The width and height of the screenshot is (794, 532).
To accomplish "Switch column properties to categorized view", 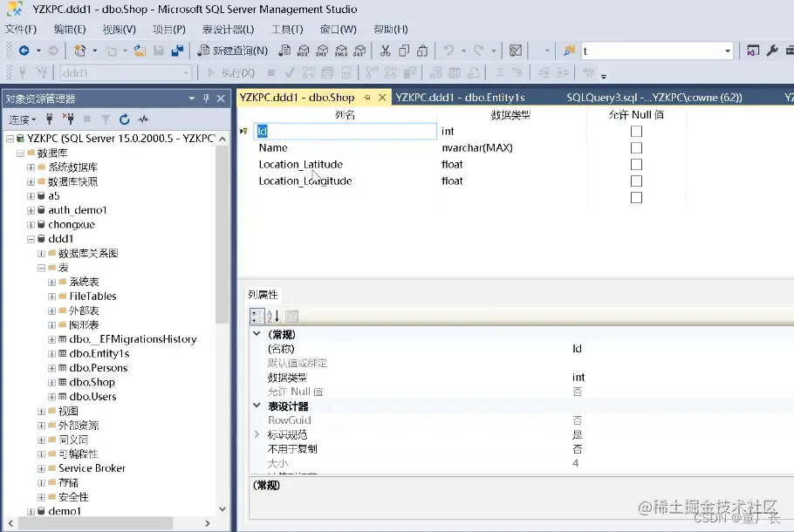I will [257, 317].
